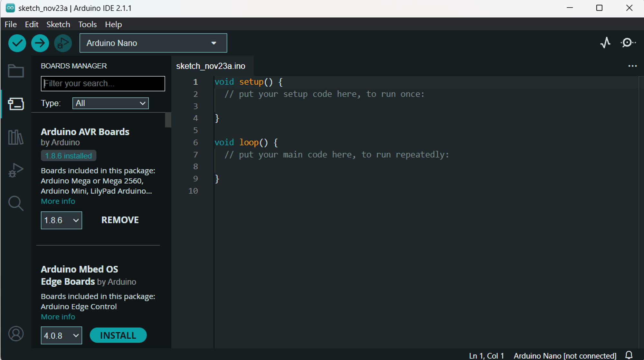Click the Arduino Mbed OS Edge Boards title

(80, 275)
